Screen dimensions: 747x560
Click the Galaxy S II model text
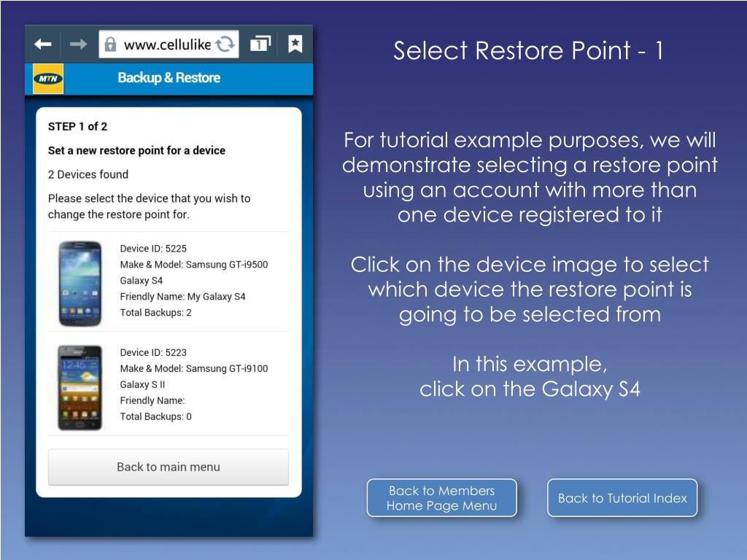point(142,385)
